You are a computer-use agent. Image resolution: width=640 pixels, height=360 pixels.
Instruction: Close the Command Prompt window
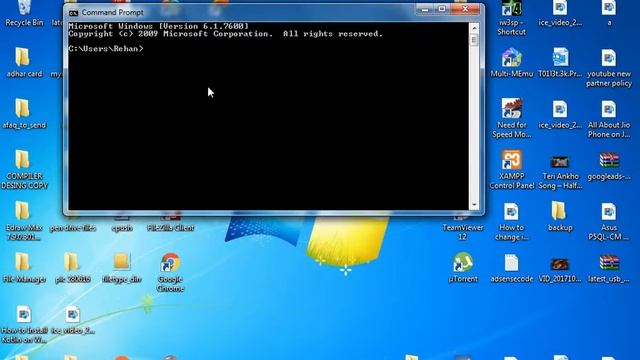pos(465,9)
